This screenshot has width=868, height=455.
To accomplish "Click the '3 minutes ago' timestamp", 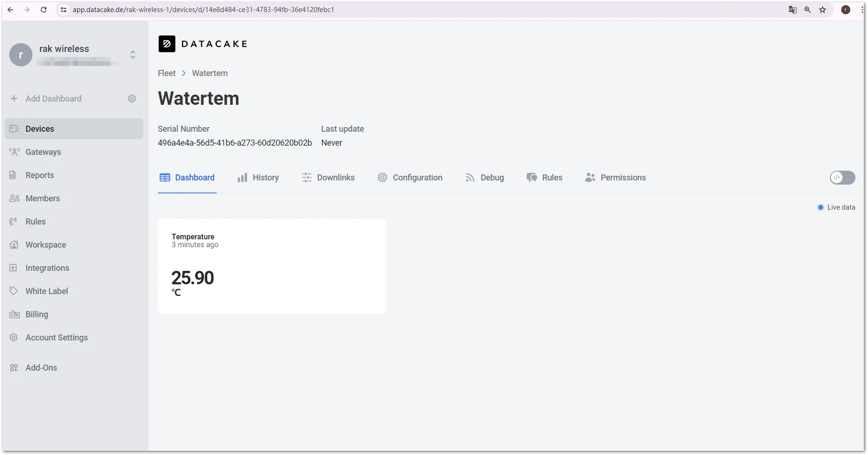I will tap(195, 245).
